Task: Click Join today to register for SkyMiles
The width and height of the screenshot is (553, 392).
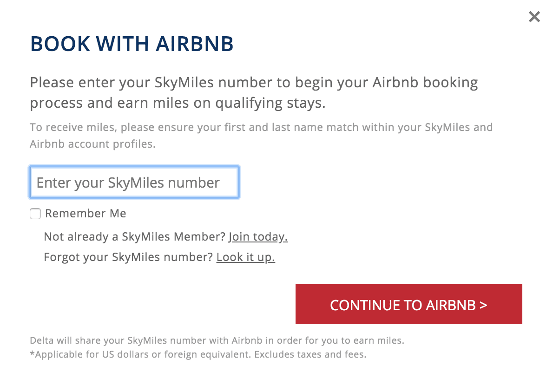Action: coord(257,236)
